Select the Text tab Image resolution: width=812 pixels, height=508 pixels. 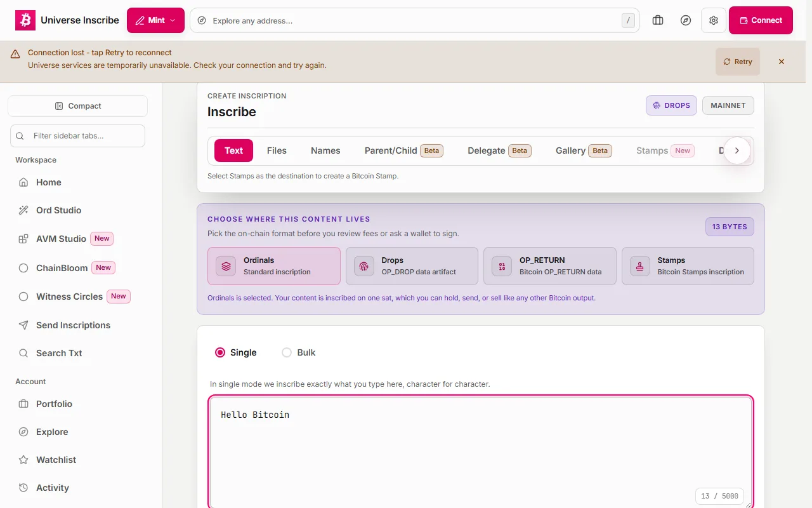233,150
